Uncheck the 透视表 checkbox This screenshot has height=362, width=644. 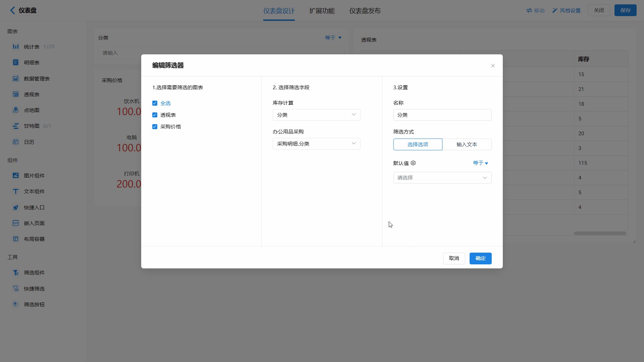[x=155, y=115]
